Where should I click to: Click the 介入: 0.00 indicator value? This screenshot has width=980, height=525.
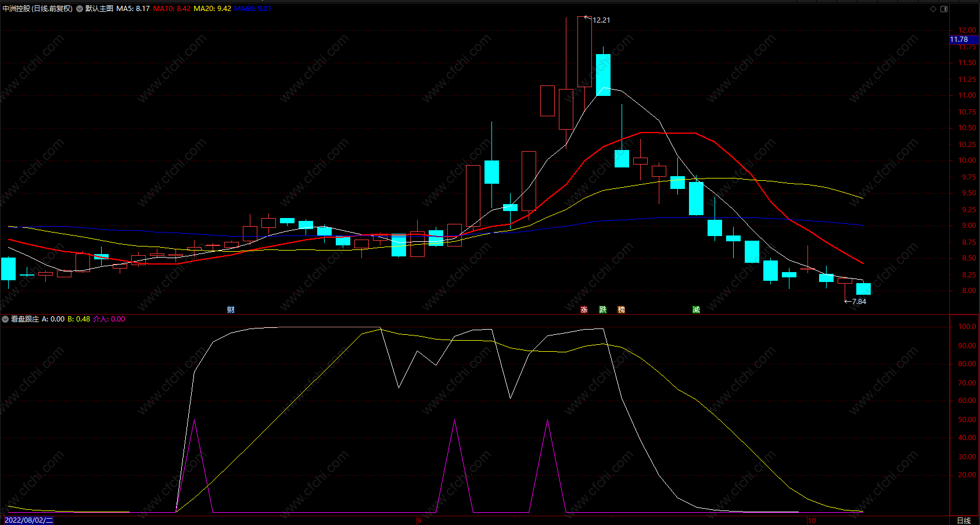tap(109, 319)
